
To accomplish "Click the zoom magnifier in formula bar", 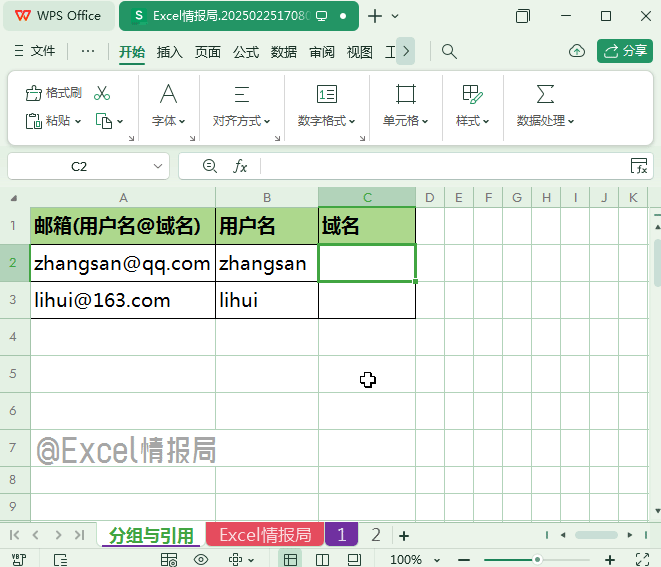I will (210, 166).
